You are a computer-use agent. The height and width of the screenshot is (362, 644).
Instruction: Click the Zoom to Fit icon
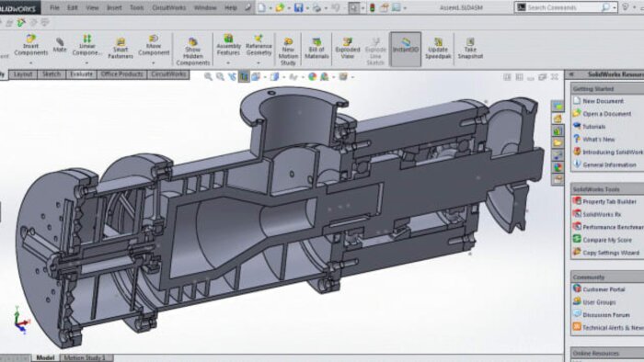208,76
